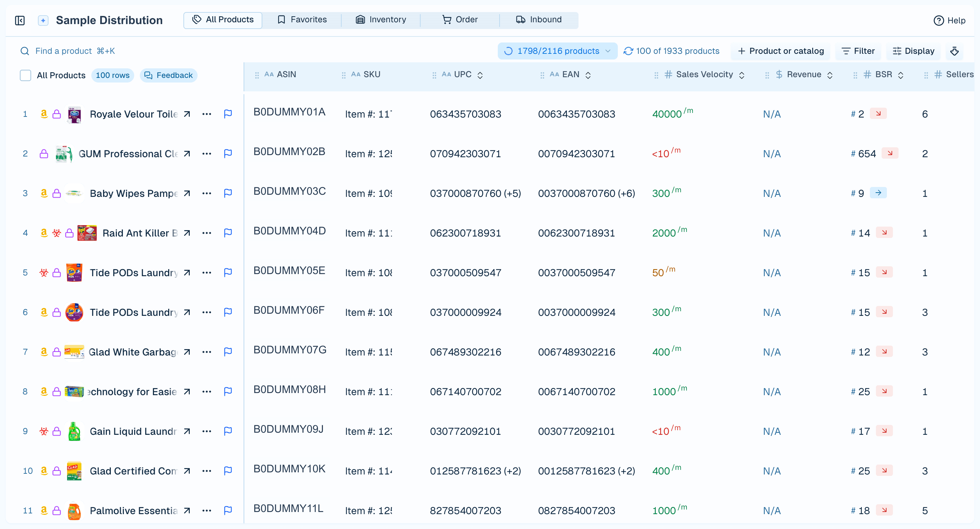Sort by the Revenue column

tap(830, 75)
